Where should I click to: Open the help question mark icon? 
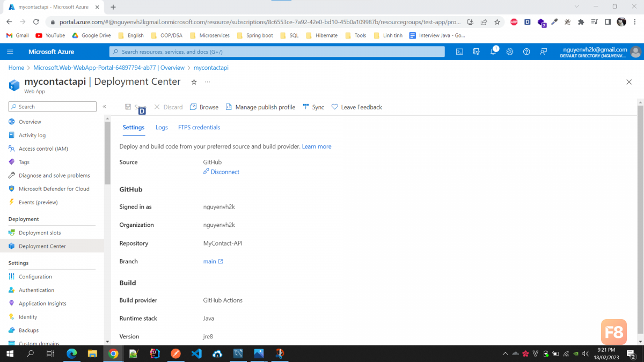pyautogui.click(x=526, y=51)
